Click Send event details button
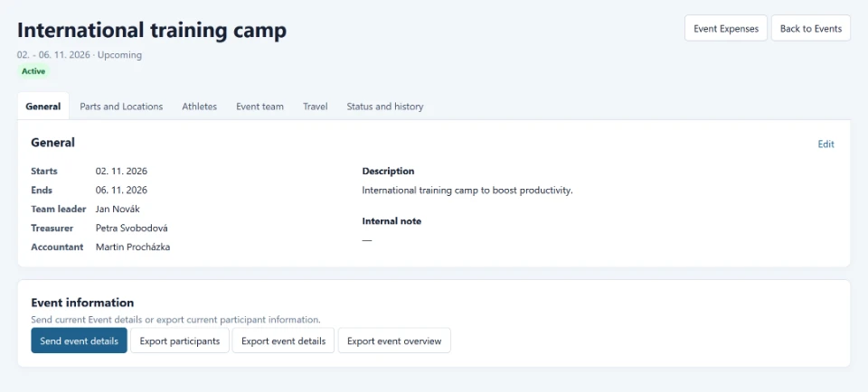868x392 pixels. (x=80, y=341)
